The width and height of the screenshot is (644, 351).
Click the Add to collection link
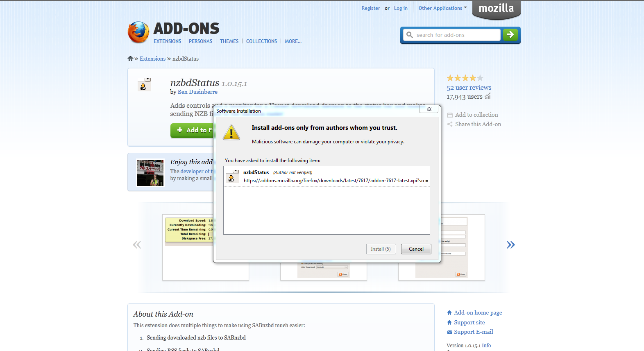[476, 115]
